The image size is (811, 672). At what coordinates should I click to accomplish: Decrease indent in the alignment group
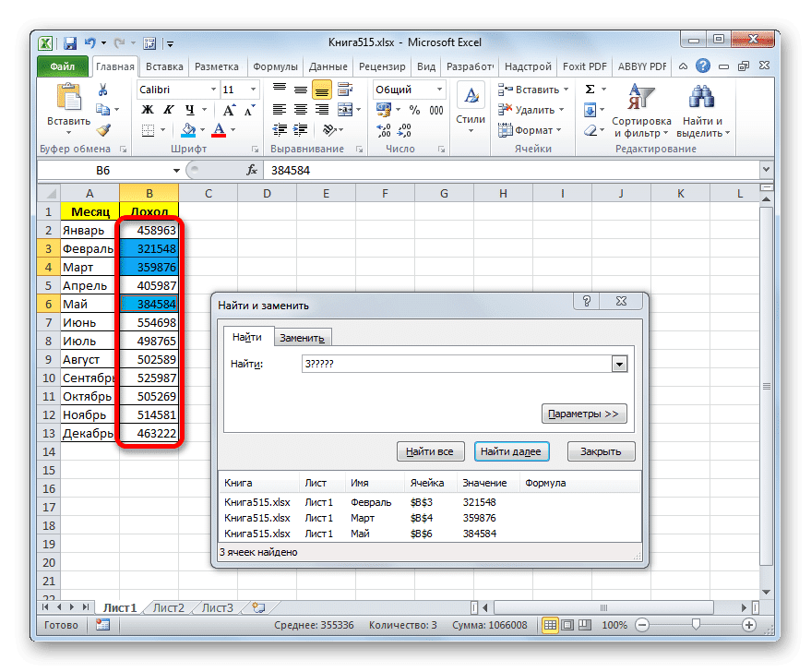point(280,130)
